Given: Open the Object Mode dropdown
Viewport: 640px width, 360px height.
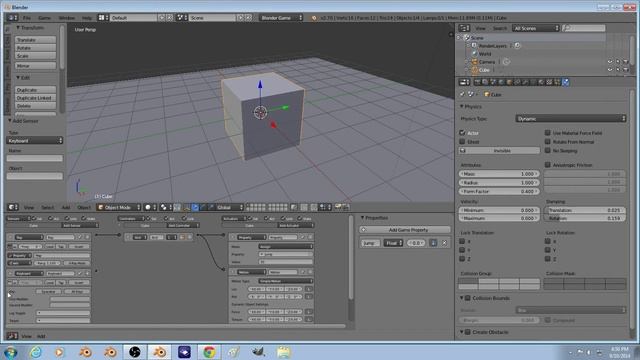Looking at the screenshot, I should 119,207.
